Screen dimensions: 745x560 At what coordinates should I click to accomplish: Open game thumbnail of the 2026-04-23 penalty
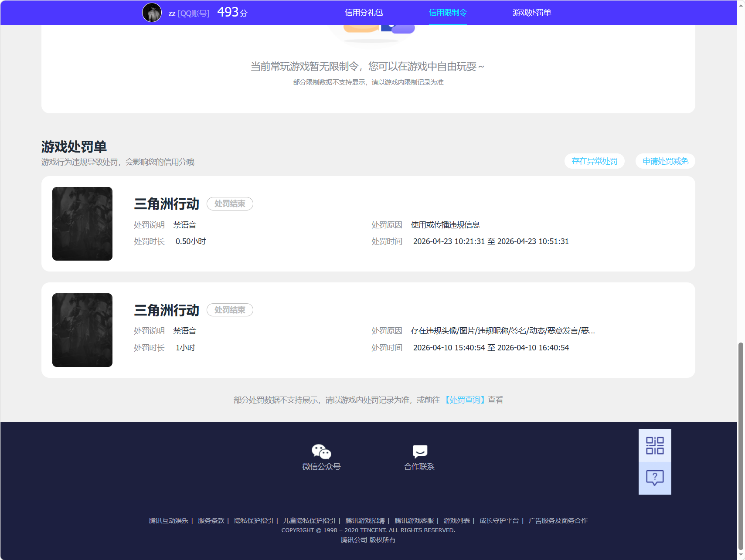[82, 224]
